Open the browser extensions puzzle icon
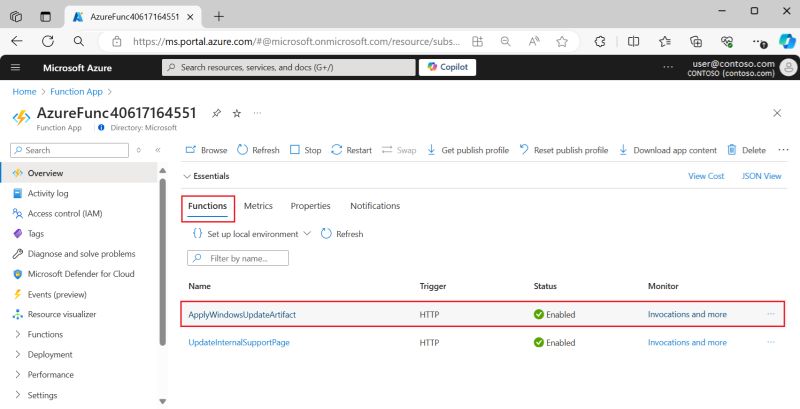This screenshot has height=409, width=800. [x=600, y=41]
